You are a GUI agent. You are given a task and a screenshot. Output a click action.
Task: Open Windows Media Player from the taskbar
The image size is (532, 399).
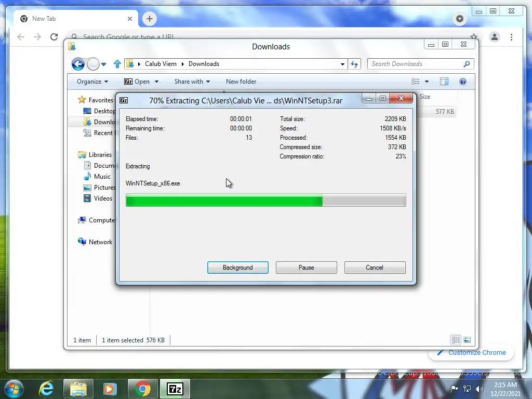point(110,389)
